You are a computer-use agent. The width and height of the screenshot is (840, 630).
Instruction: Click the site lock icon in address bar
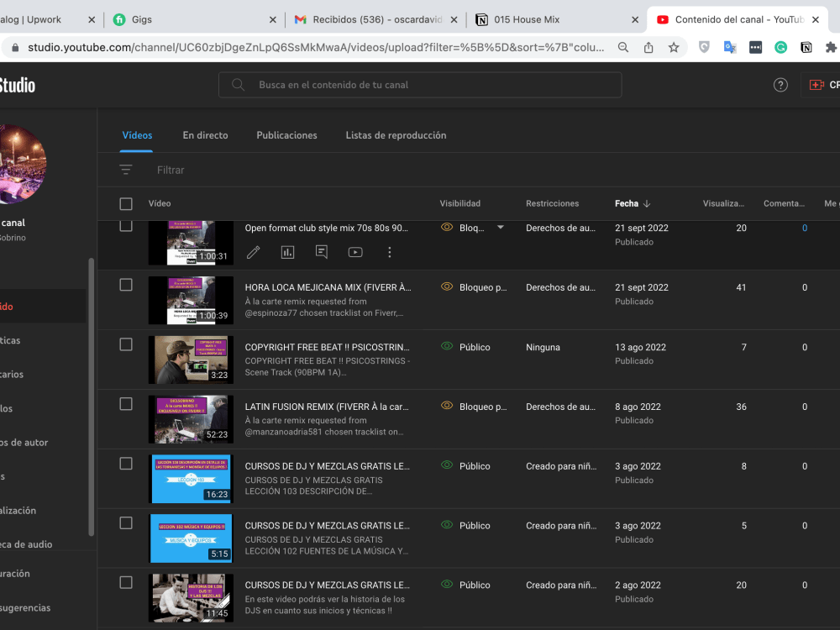(15, 48)
